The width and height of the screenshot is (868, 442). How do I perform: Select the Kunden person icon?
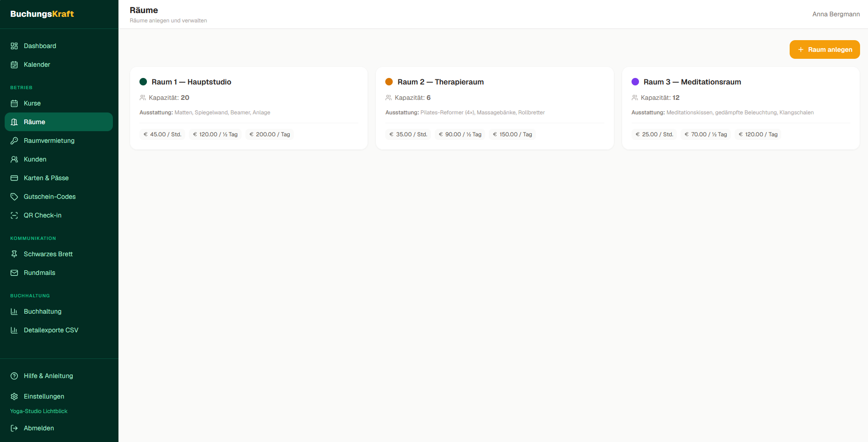click(x=14, y=159)
